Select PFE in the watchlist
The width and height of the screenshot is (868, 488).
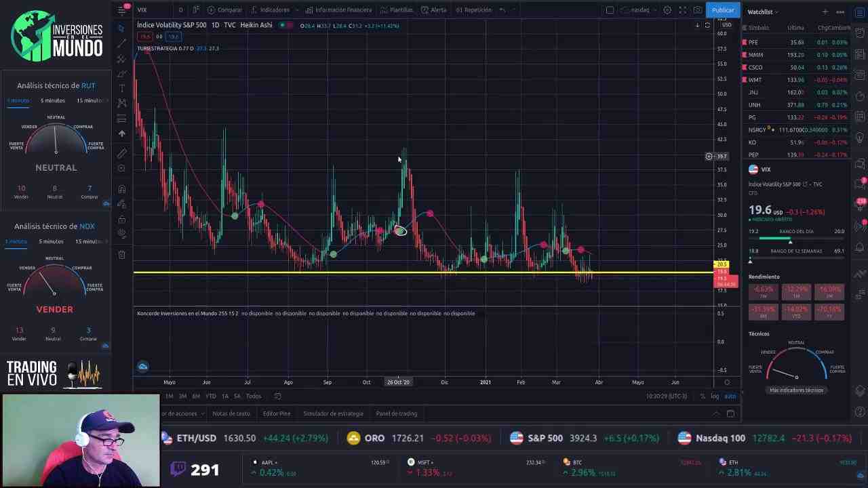click(796, 42)
